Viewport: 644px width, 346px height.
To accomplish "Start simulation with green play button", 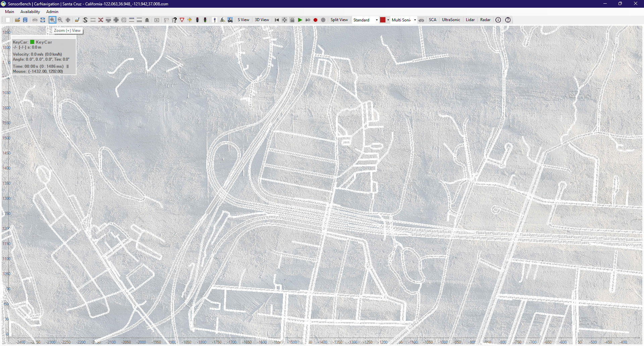I will [300, 20].
